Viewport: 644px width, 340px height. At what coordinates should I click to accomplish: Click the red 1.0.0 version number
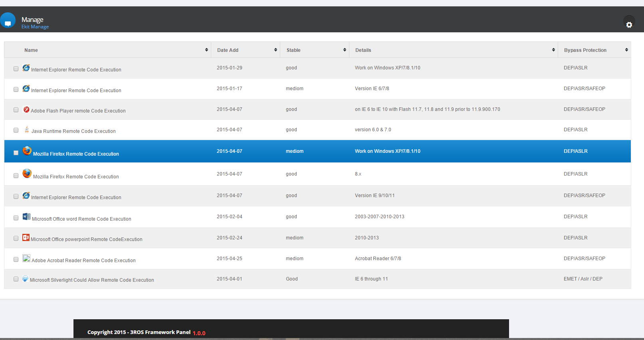(x=199, y=333)
